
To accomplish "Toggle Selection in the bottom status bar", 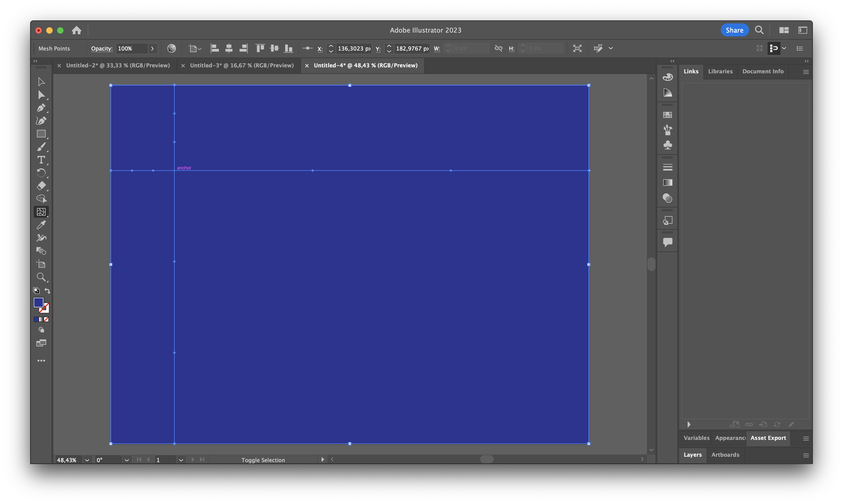I will tap(263, 459).
